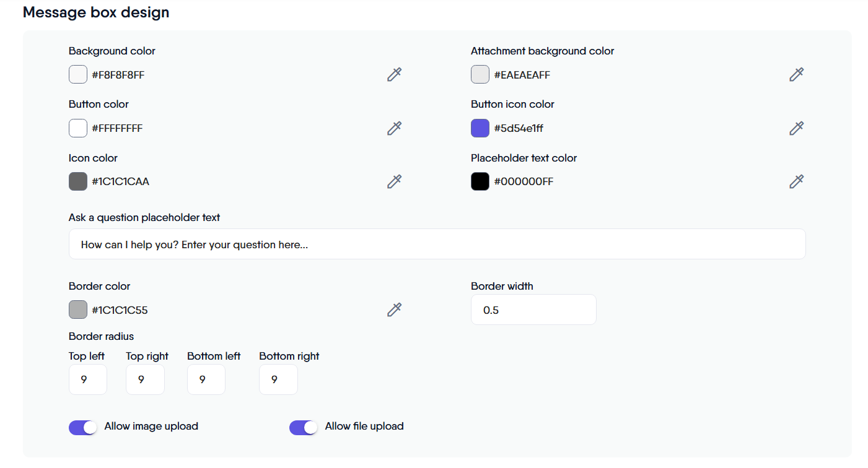The height and width of the screenshot is (468, 868).
Task: Click the Border color eyedropper icon
Action: coord(394,310)
